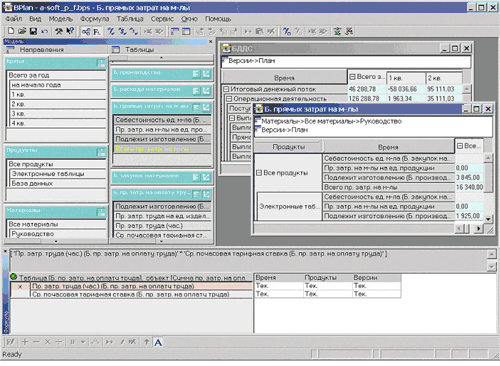This screenshot has height=366, width=500.
Task: Collapse the Все... column header expander
Action: (x=460, y=146)
